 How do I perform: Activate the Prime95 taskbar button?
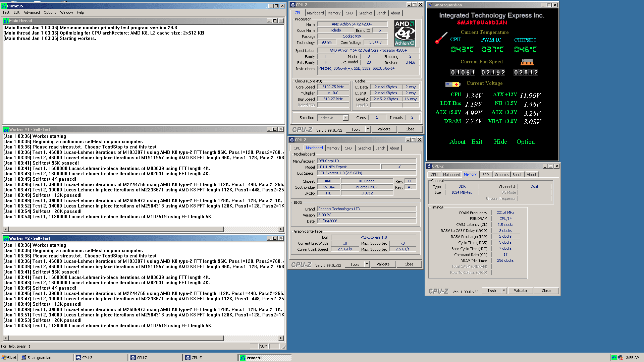tap(265, 358)
